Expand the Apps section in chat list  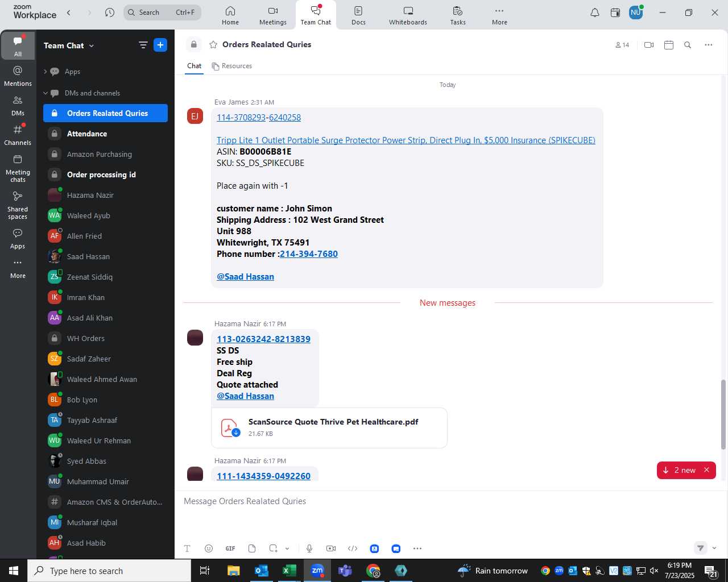point(45,72)
